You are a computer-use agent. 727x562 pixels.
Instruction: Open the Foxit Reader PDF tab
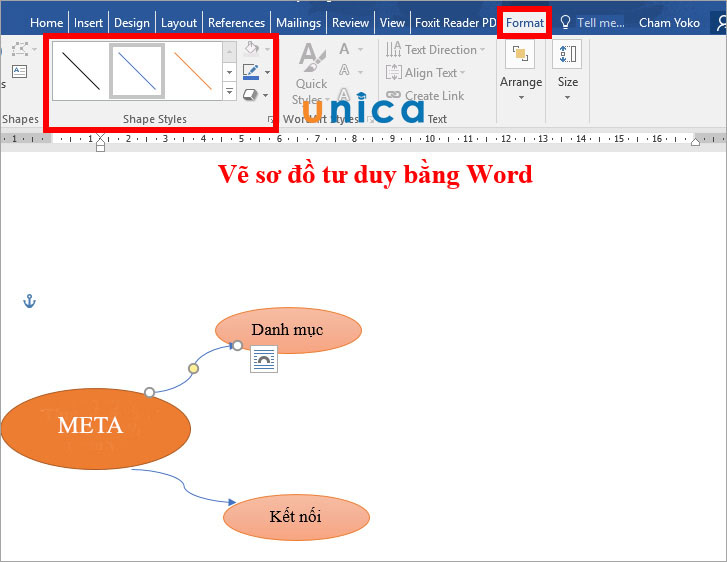coord(455,23)
